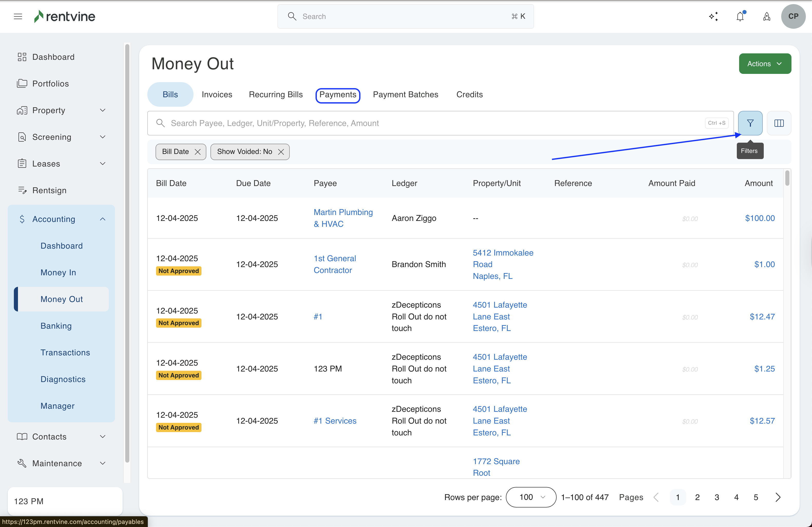Viewport: 812px width, 527px height.
Task: Open the Actions dropdown
Action: 765,63
